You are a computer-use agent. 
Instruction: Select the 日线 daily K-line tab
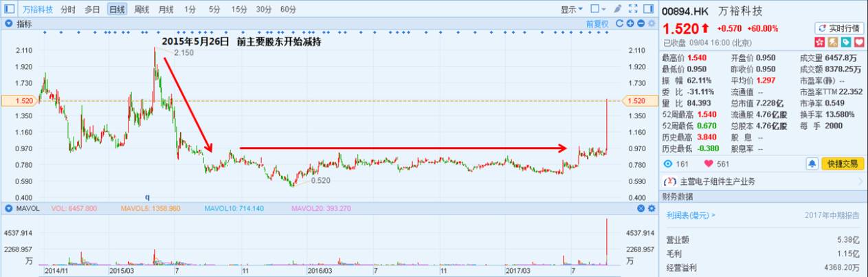(x=118, y=10)
